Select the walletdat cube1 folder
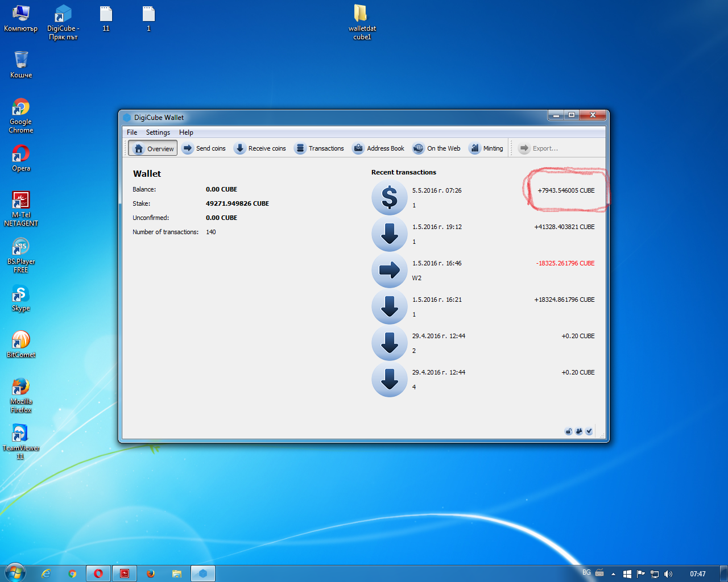This screenshot has height=582, width=728. click(362, 22)
